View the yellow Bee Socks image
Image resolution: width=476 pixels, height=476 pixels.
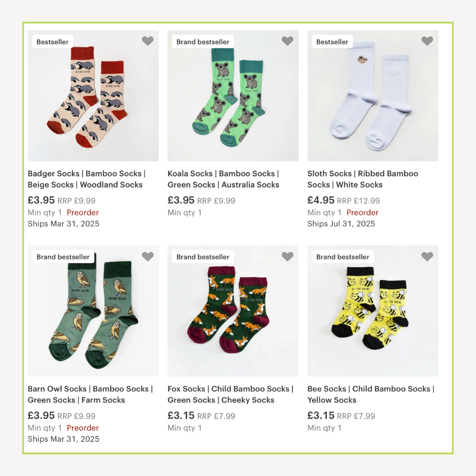click(x=373, y=311)
